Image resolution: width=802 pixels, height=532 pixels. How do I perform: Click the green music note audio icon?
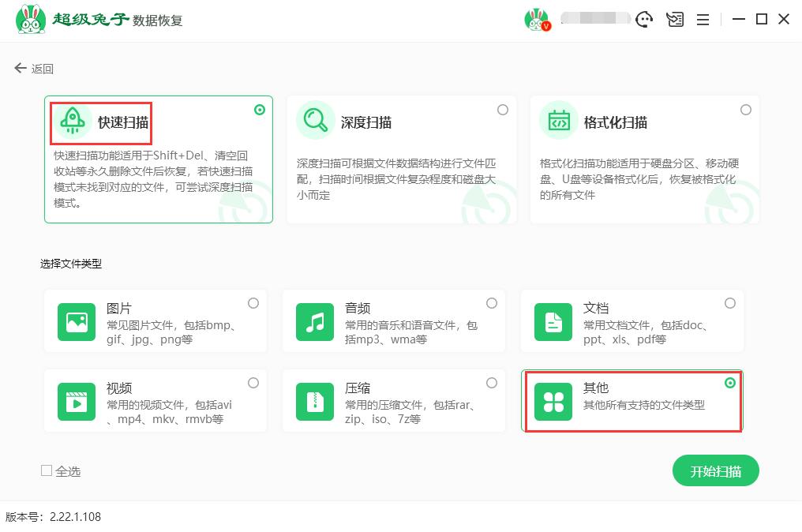(314, 322)
